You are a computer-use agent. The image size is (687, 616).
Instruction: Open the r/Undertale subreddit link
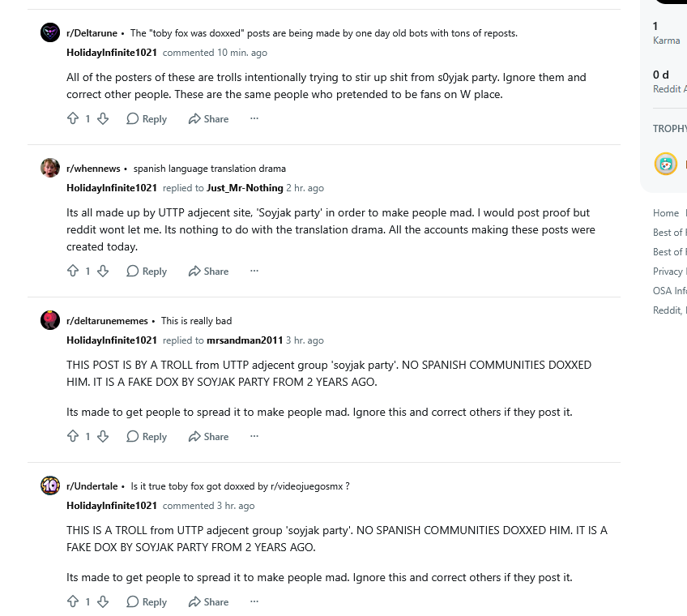92,486
